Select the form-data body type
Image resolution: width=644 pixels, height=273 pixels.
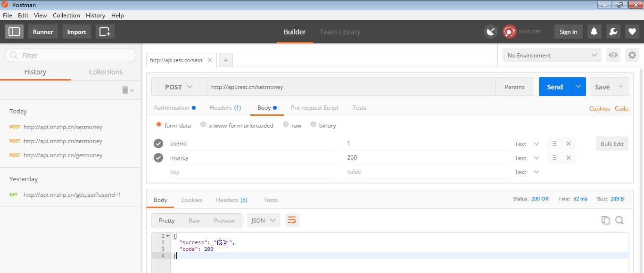point(158,125)
